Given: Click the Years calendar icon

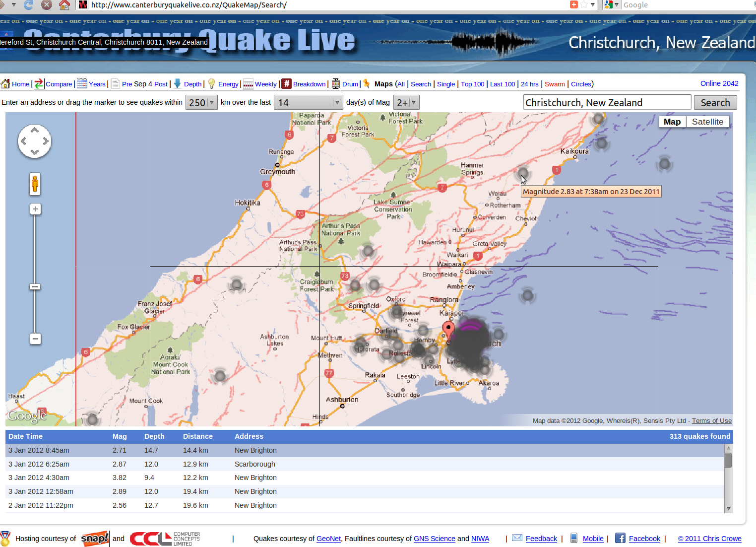Looking at the screenshot, I should (82, 84).
